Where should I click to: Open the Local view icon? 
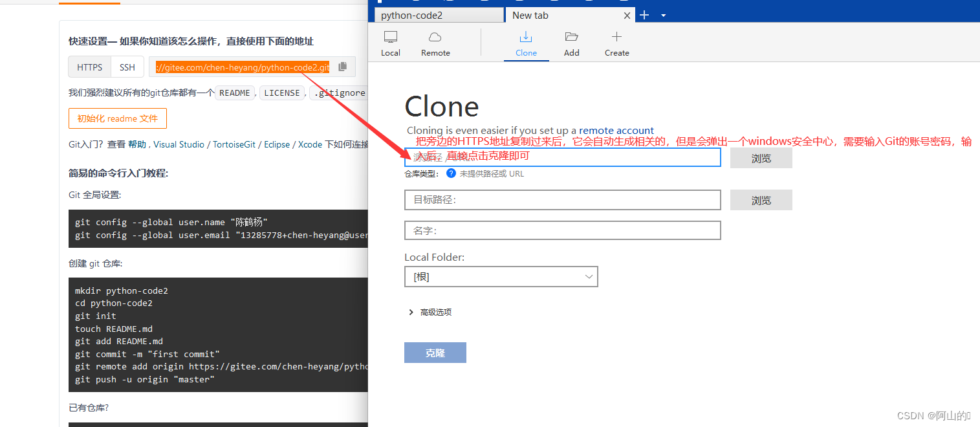390,43
